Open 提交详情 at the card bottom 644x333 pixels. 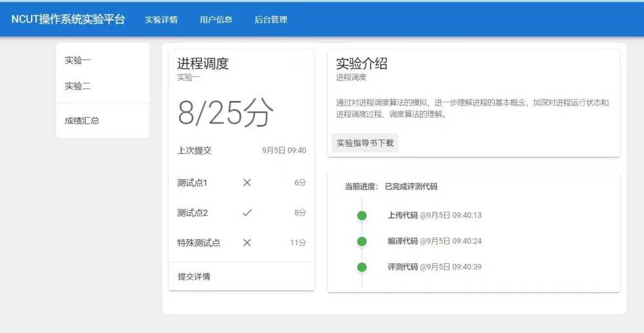(194, 277)
